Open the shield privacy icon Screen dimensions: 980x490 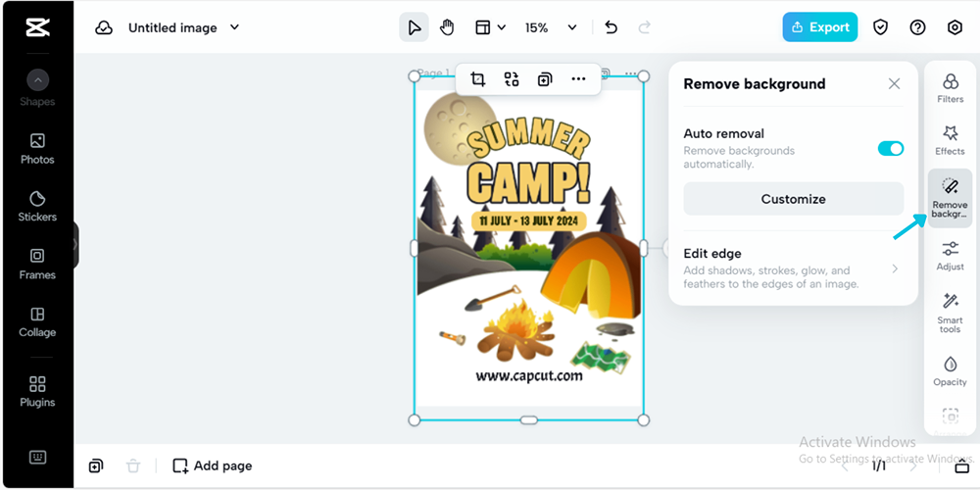(880, 27)
